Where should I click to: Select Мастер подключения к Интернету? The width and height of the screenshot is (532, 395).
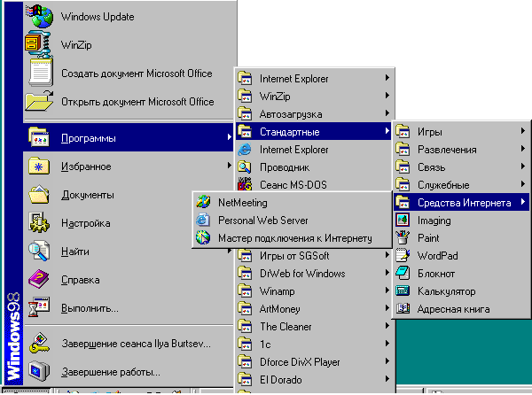293,237
